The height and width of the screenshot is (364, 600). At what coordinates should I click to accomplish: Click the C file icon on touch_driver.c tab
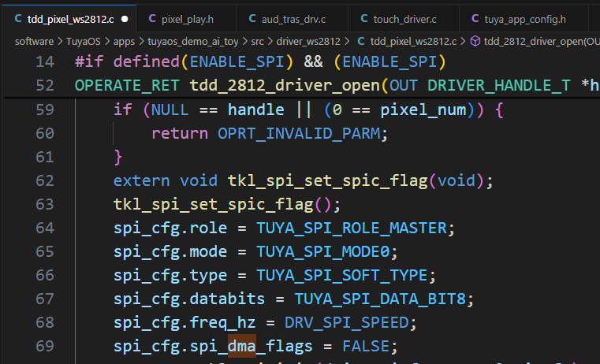pos(364,19)
